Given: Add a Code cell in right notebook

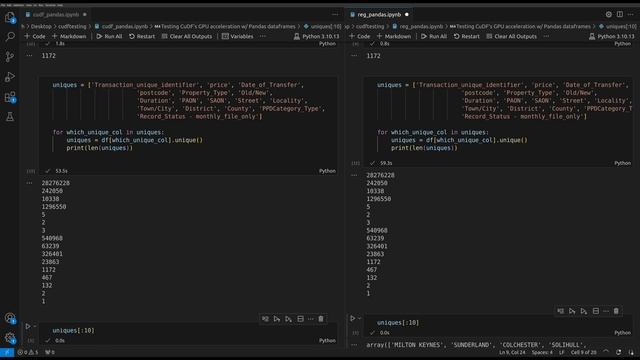Looking at the screenshot, I should click(359, 36).
